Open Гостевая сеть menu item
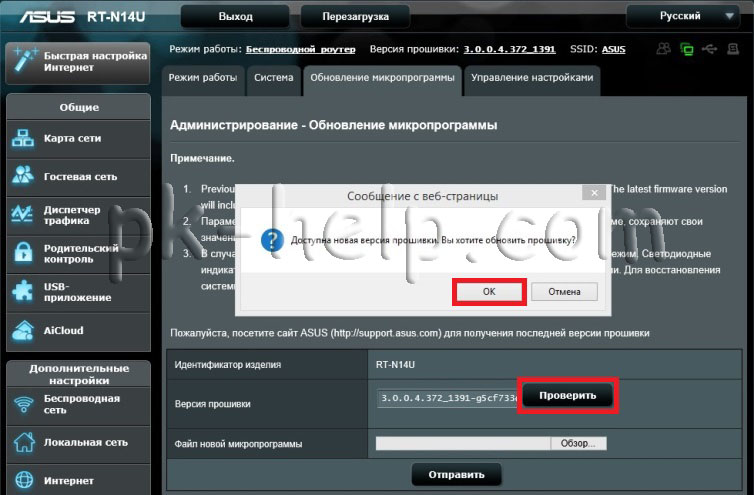This screenshot has width=754, height=495. pyautogui.click(x=78, y=177)
